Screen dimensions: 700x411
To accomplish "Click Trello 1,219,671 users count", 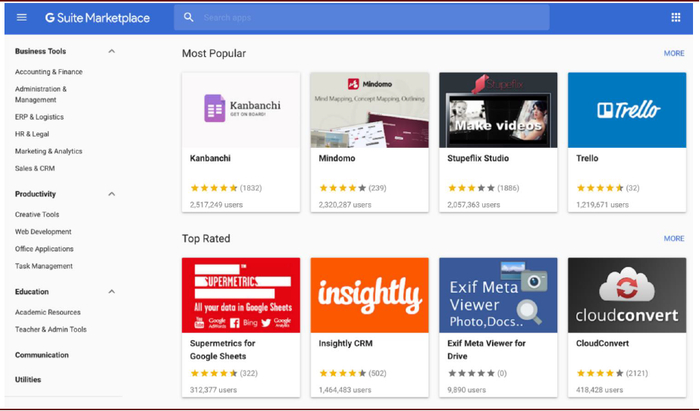I will (x=602, y=205).
